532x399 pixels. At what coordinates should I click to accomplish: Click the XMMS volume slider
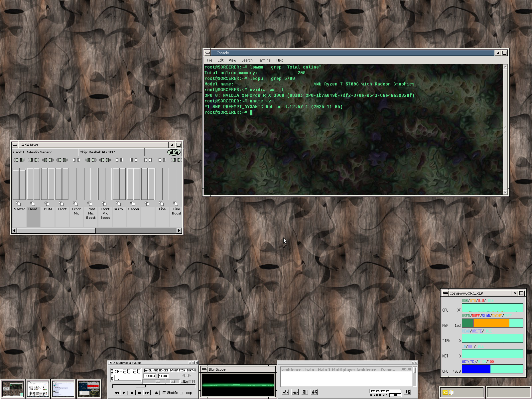(154, 381)
